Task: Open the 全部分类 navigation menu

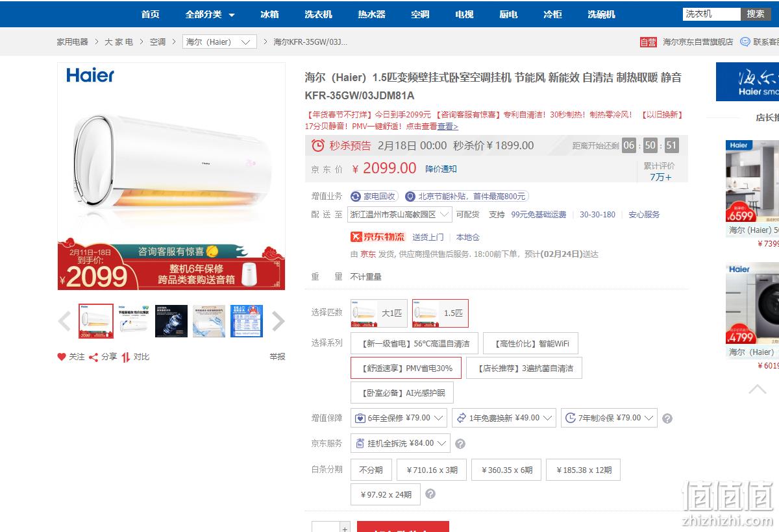Action: coord(210,14)
